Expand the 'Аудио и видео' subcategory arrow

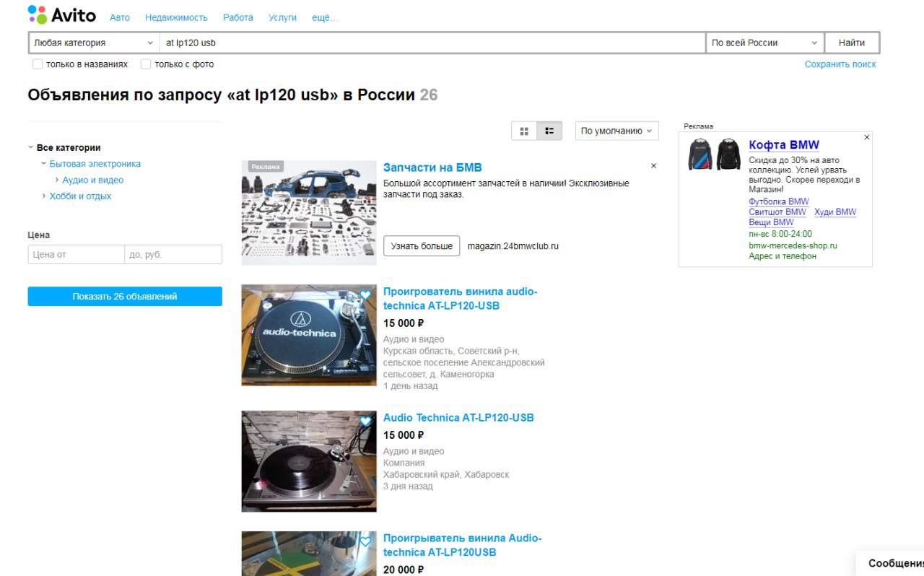[x=56, y=180]
